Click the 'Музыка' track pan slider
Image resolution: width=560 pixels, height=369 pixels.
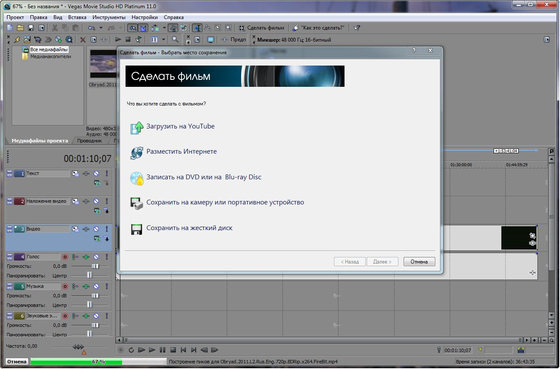click(90, 305)
